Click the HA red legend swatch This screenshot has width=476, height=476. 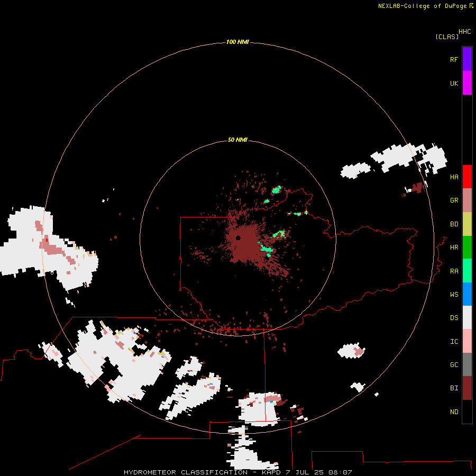[467, 177]
